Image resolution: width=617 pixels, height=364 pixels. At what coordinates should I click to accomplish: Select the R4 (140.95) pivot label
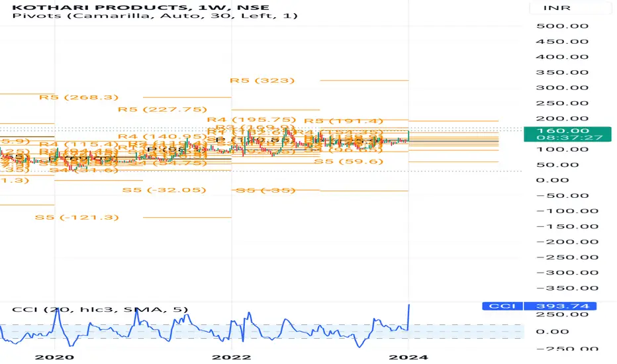(162, 136)
